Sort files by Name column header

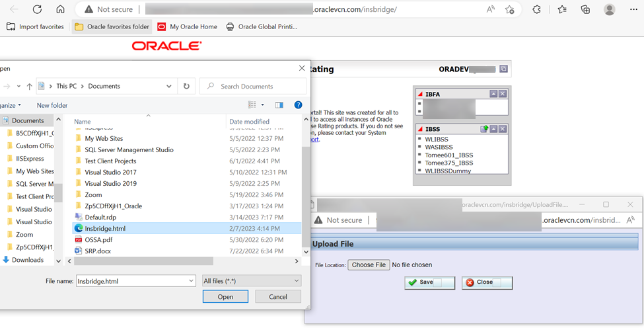pyautogui.click(x=83, y=122)
